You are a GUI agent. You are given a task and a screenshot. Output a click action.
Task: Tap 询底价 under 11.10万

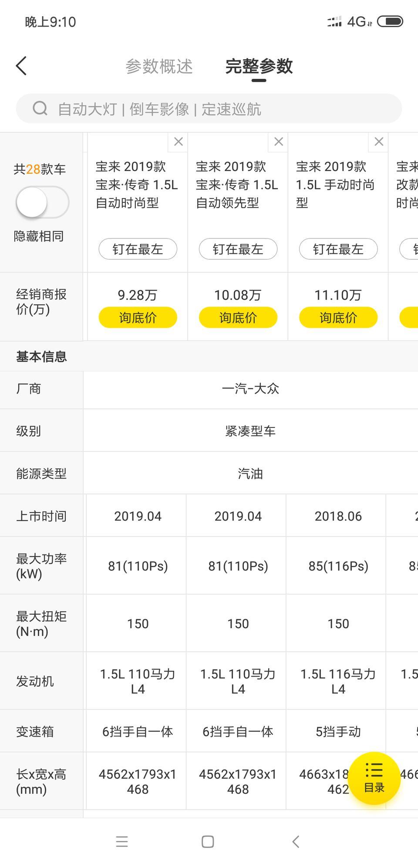pos(338,317)
